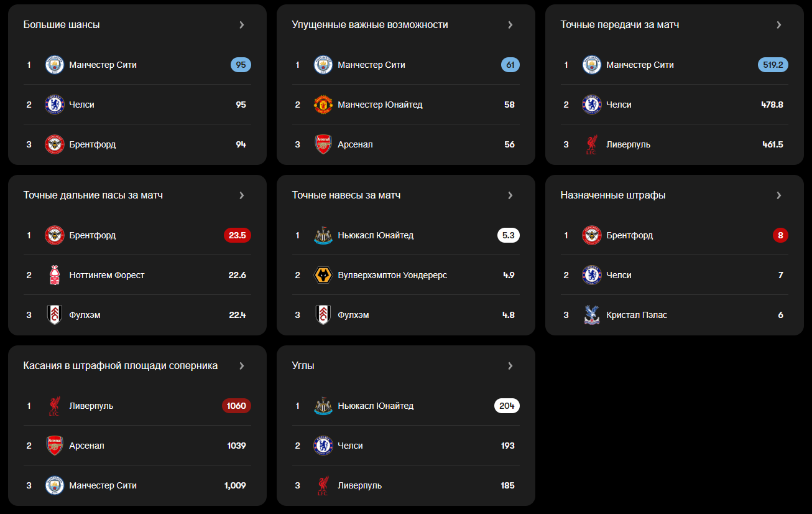The height and width of the screenshot is (514, 812).
Task: Click Fulham crest in Точные навесы card
Action: (x=323, y=315)
